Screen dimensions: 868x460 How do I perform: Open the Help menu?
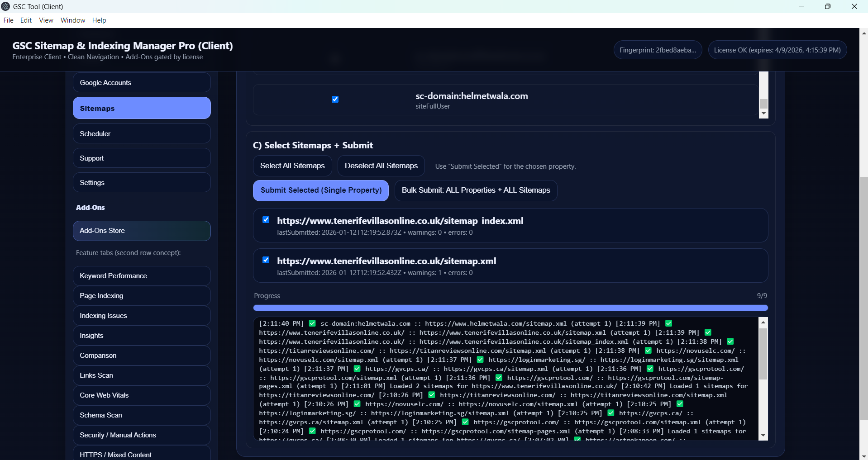[x=99, y=20]
